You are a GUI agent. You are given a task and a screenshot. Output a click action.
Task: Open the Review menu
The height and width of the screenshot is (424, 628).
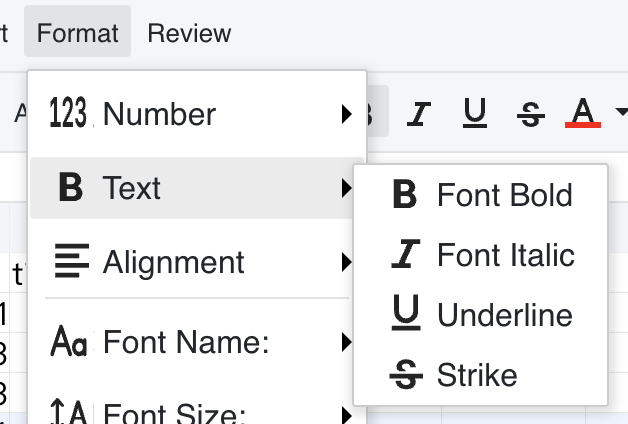[x=189, y=33]
